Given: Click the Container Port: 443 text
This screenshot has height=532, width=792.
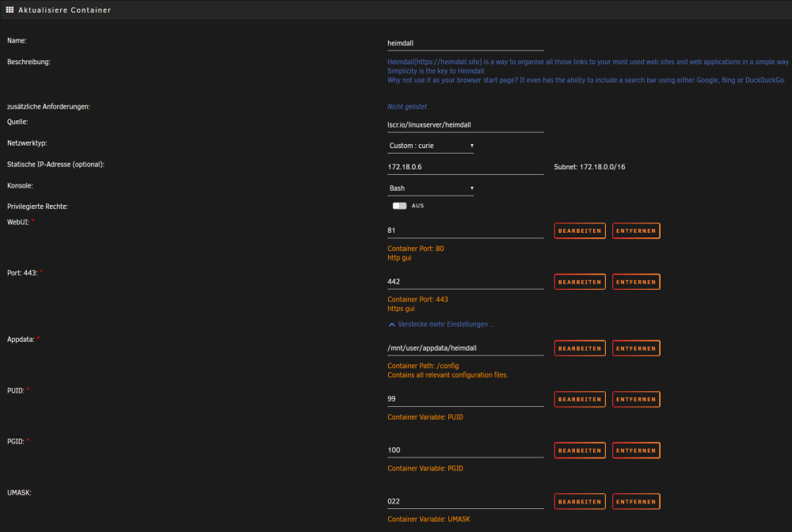Looking at the screenshot, I should pyautogui.click(x=417, y=299).
